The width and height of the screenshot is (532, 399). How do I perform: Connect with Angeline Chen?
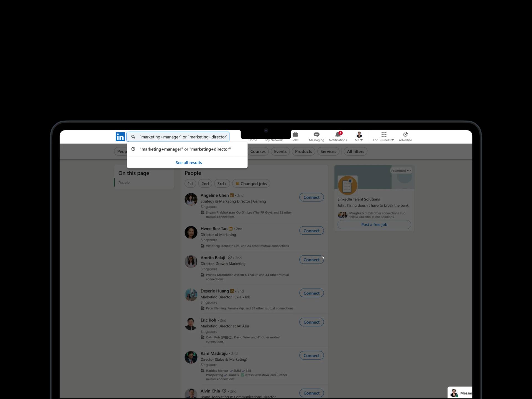[x=311, y=197]
